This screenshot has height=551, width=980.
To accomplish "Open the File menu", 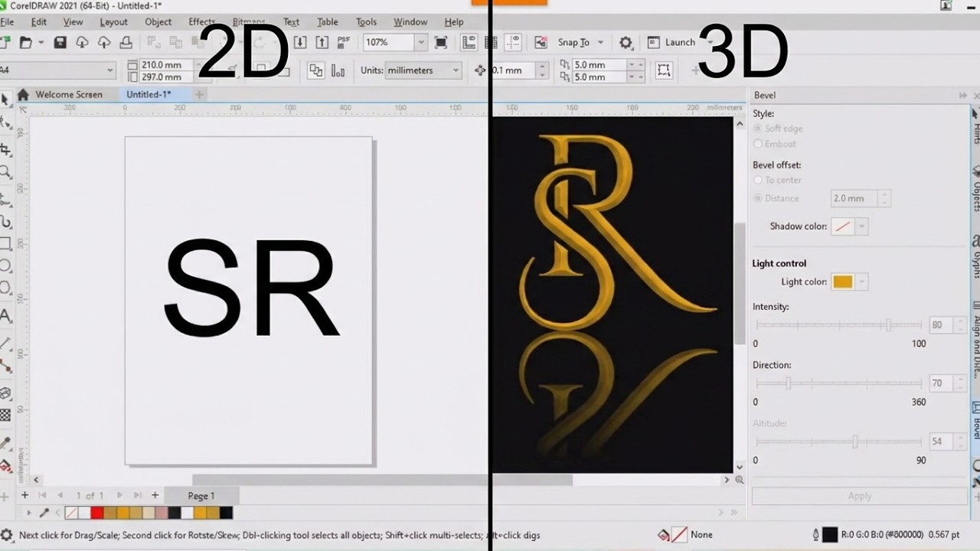I will point(7,22).
